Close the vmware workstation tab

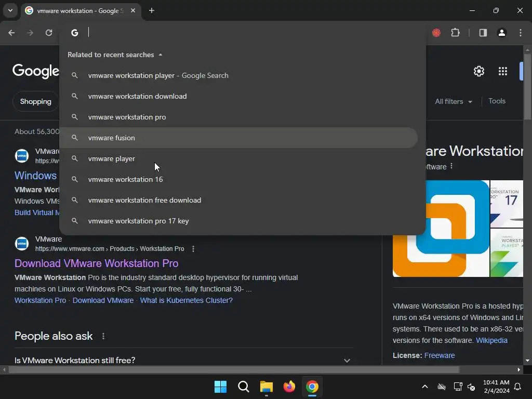pyautogui.click(x=133, y=10)
